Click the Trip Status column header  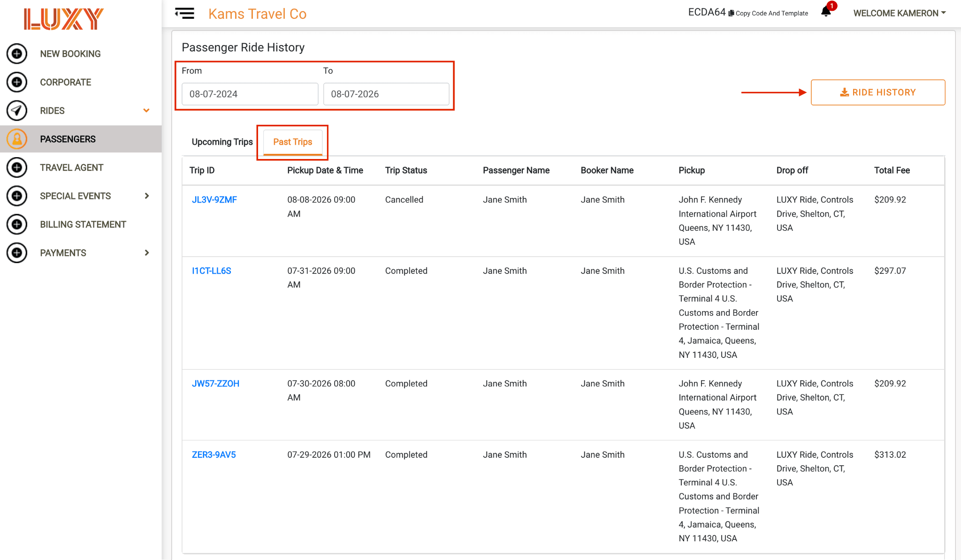tap(406, 170)
